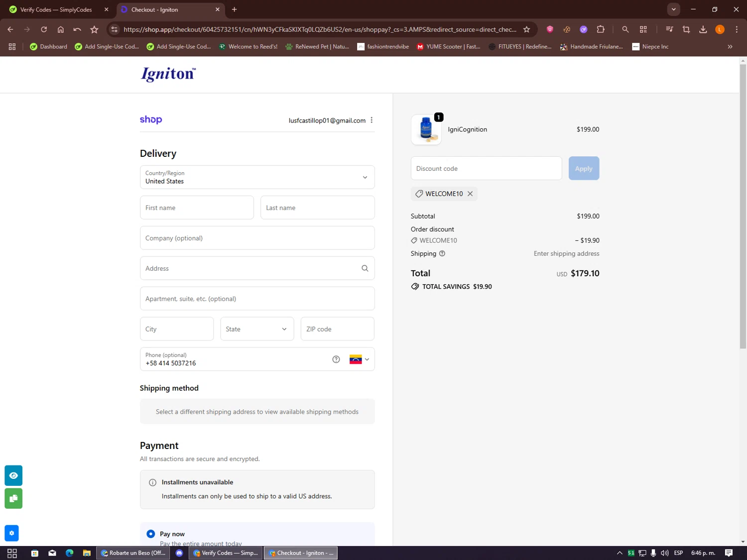The width and height of the screenshot is (747, 560).
Task: Click the City field
Action: (177, 329)
